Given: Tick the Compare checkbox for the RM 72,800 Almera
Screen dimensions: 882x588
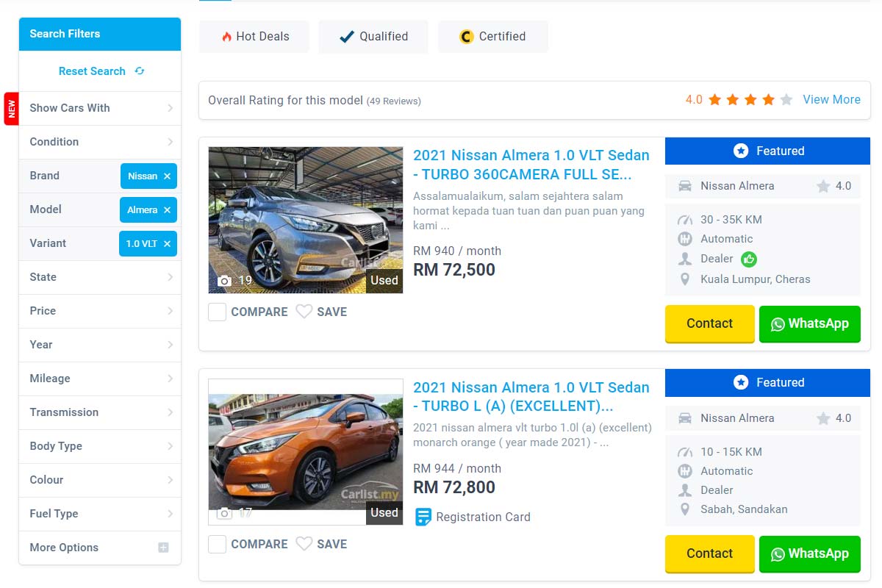Looking at the screenshot, I should [x=217, y=544].
